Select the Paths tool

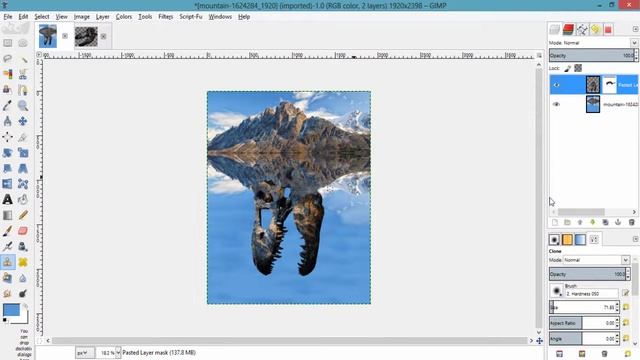pyautogui.click(x=23, y=90)
